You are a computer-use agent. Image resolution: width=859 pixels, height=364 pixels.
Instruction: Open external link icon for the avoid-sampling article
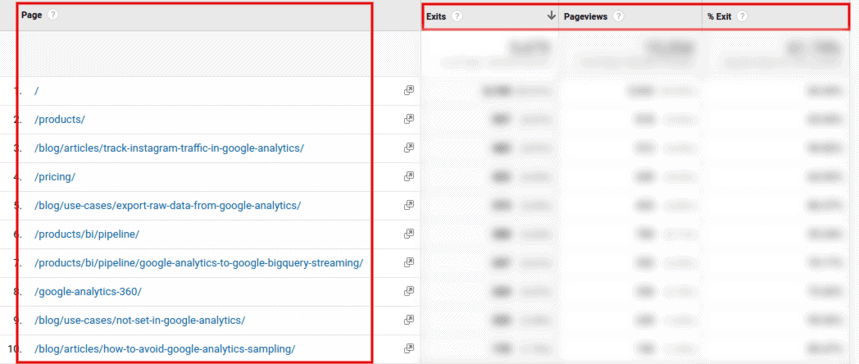point(409,348)
